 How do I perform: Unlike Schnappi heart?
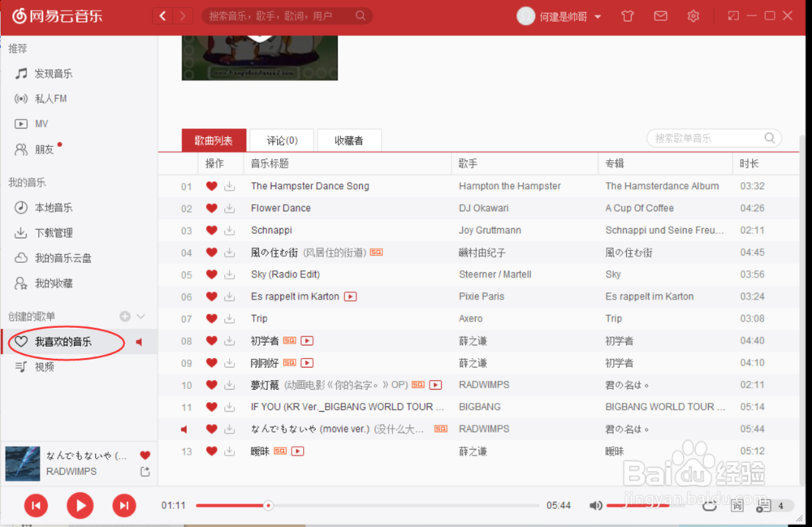click(211, 231)
